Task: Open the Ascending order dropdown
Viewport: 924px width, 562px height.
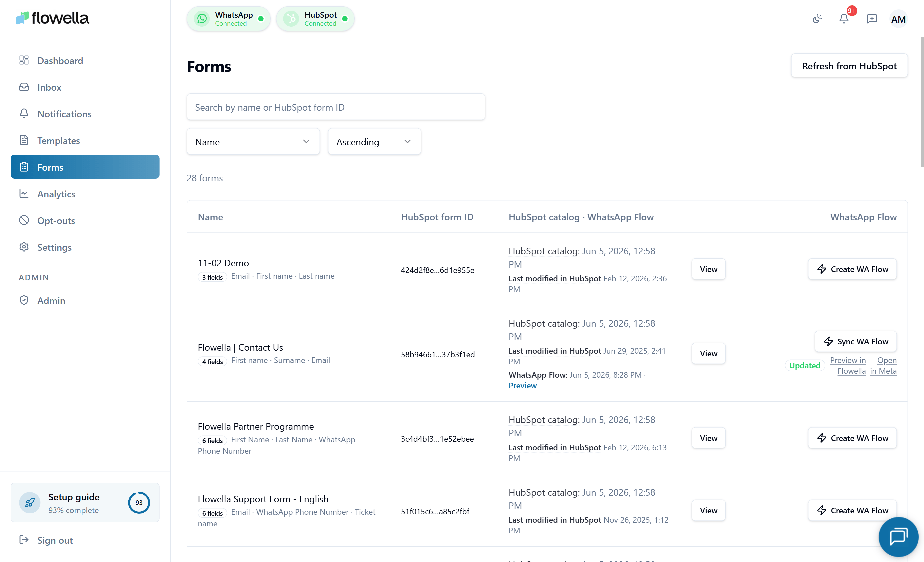Action: (374, 142)
